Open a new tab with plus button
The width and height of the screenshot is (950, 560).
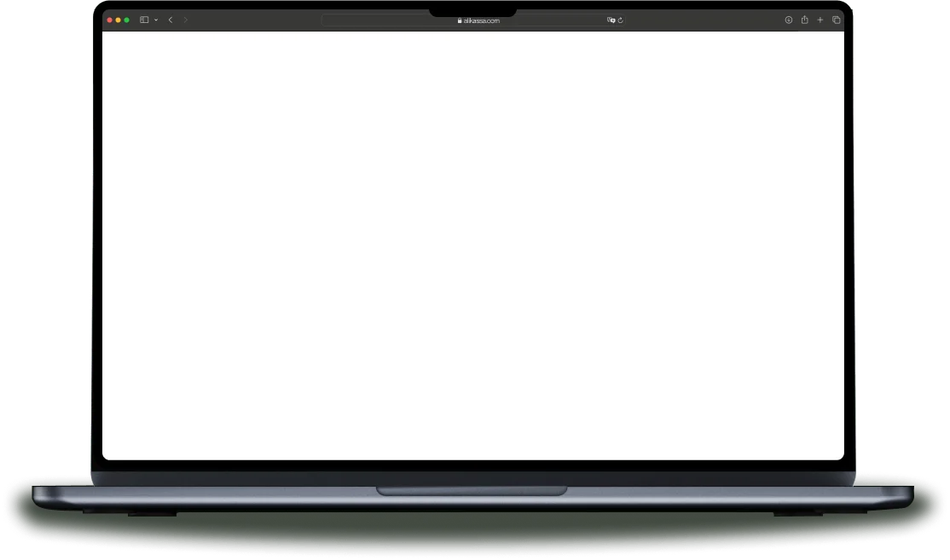pyautogui.click(x=820, y=20)
